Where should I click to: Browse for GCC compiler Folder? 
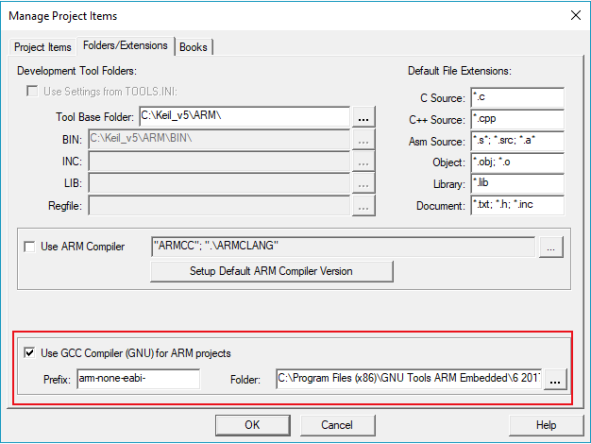point(555,379)
